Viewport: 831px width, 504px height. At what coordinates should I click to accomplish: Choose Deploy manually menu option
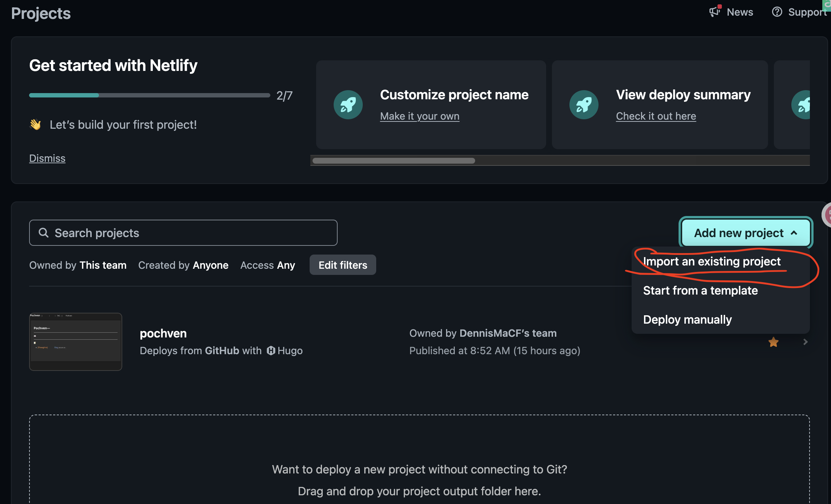pos(687,320)
